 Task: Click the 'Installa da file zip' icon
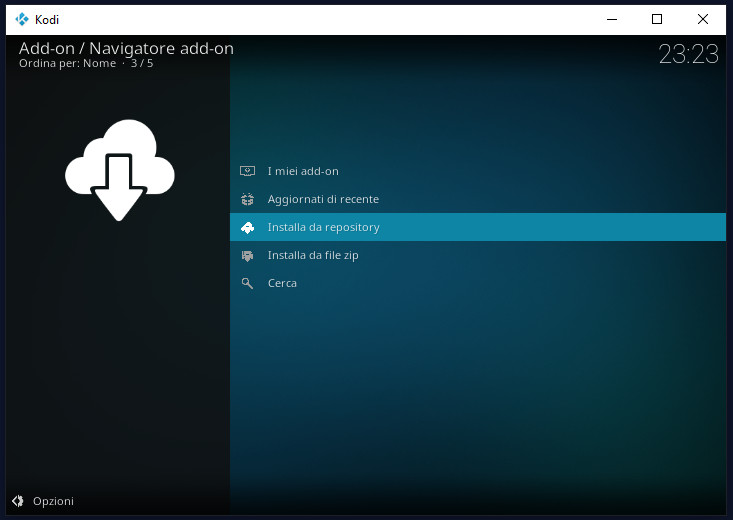point(247,255)
